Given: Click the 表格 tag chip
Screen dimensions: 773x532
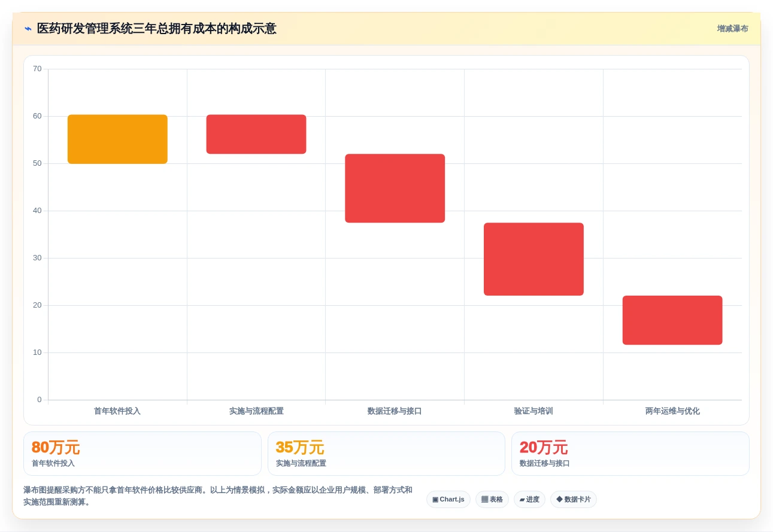Looking at the screenshot, I should pyautogui.click(x=492, y=499).
